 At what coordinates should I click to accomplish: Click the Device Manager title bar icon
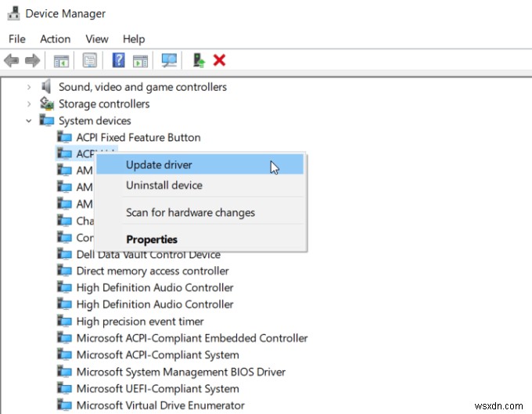click(13, 13)
